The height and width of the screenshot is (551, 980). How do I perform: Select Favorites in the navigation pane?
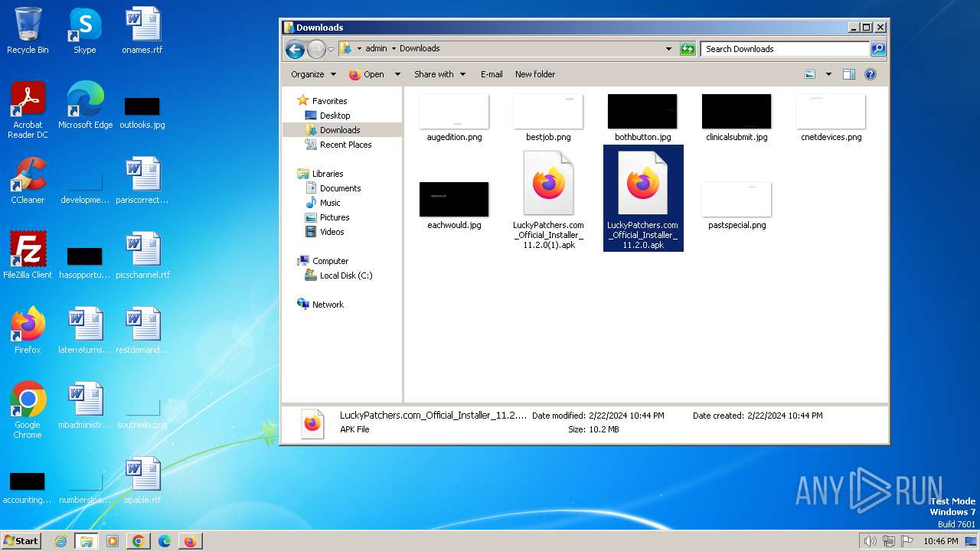329,101
